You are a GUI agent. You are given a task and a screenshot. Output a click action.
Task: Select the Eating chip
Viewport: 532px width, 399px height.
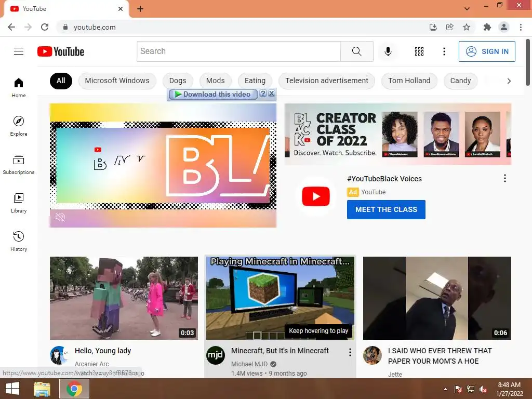(255, 81)
